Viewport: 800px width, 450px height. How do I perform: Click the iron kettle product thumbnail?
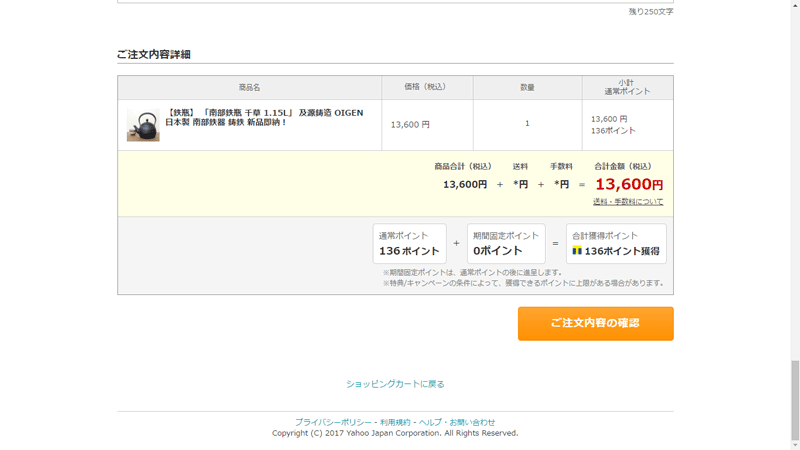tap(143, 125)
